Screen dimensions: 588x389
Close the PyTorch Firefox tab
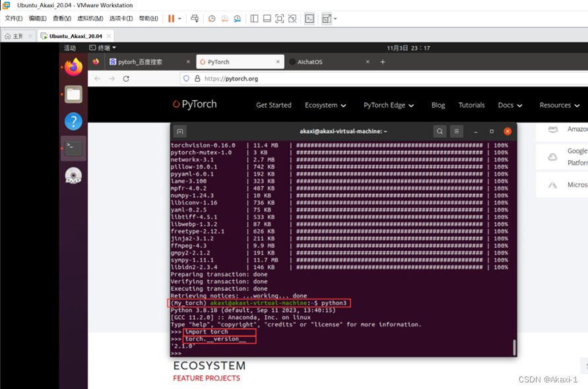pyautogui.click(x=278, y=62)
